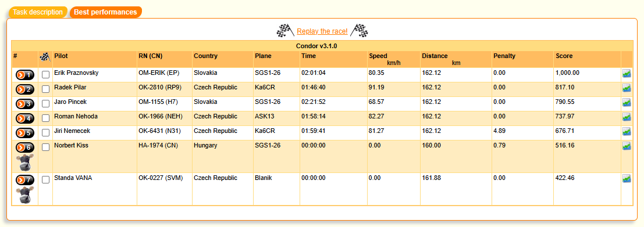The image size is (644, 227).
Task: View flight chart for Standa VANA
Action: pos(627,178)
